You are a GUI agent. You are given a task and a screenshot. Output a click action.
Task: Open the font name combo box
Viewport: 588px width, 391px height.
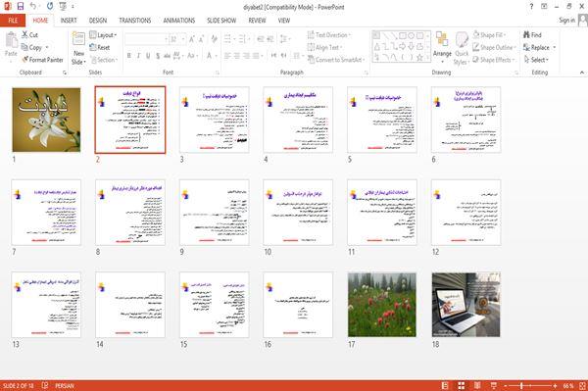click(x=146, y=39)
